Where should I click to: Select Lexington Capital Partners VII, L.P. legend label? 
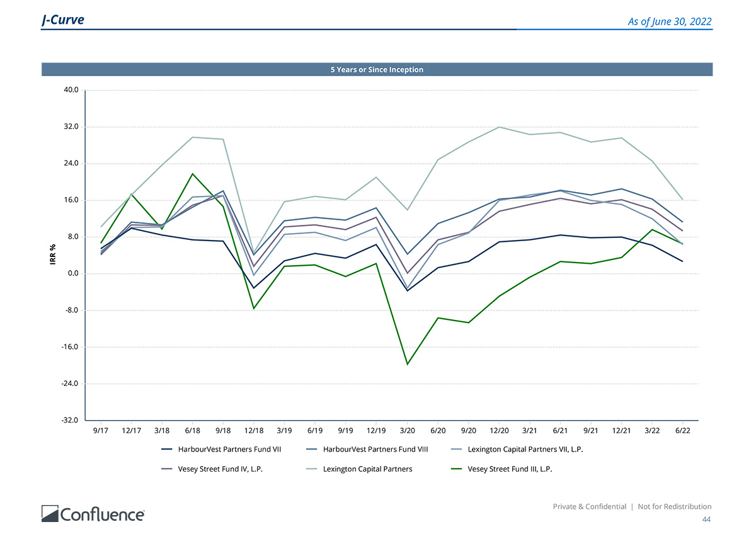point(521,449)
